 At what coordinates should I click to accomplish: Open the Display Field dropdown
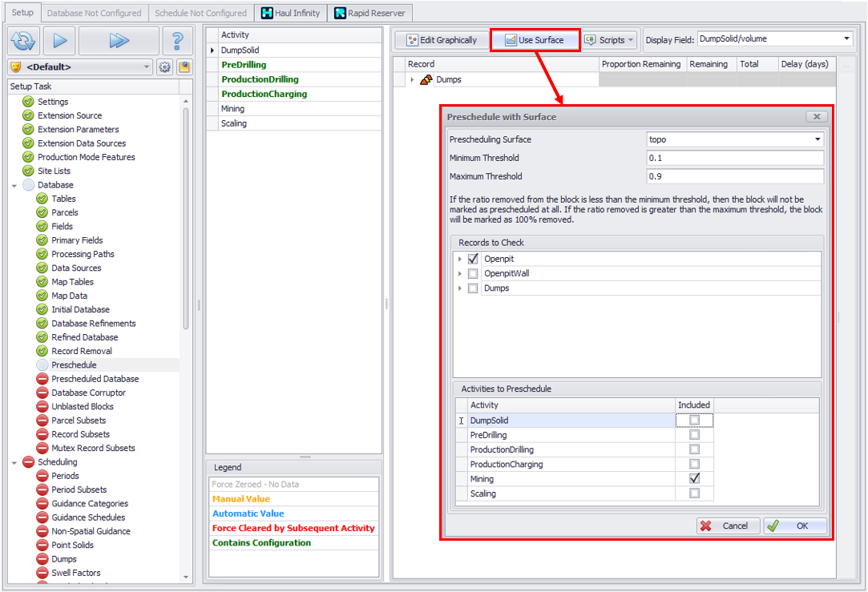[x=846, y=39]
